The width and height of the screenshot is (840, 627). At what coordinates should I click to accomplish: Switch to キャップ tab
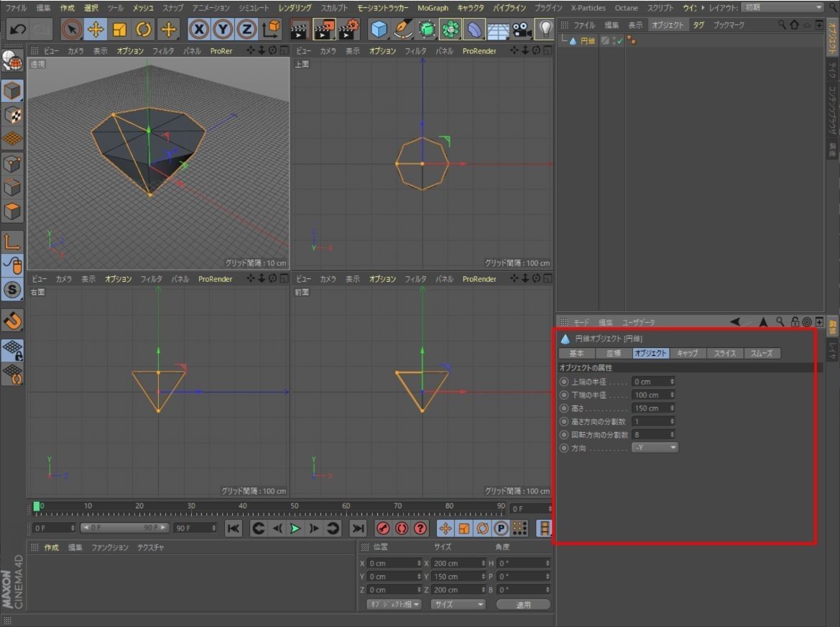tap(688, 353)
